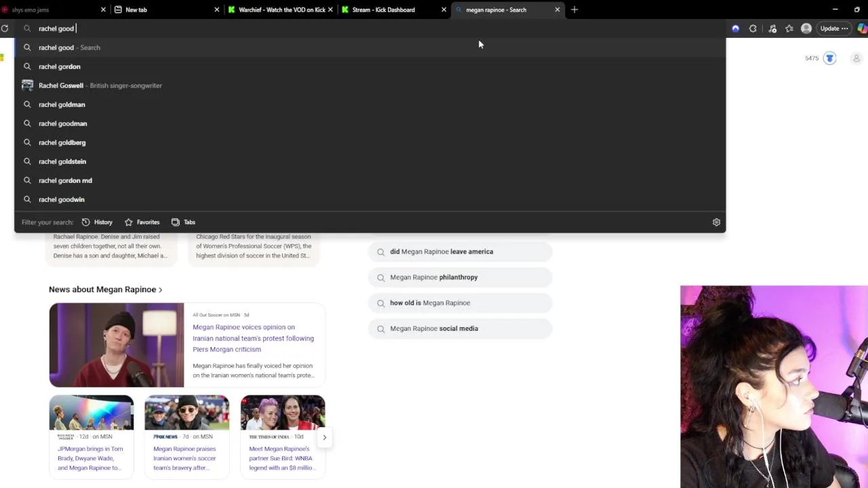This screenshot has width=868, height=488.
Task: Open the Bing Rewards medal icon
Action: coord(830,58)
